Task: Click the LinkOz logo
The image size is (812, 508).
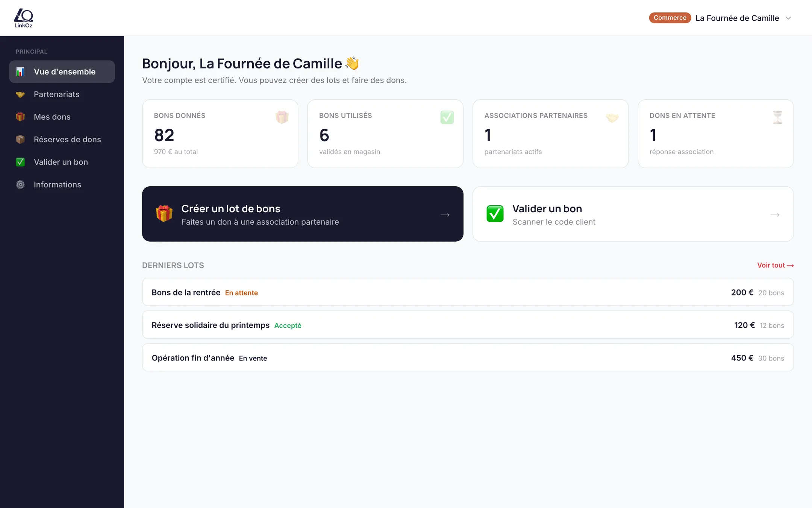Action: click(x=23, y=18)
